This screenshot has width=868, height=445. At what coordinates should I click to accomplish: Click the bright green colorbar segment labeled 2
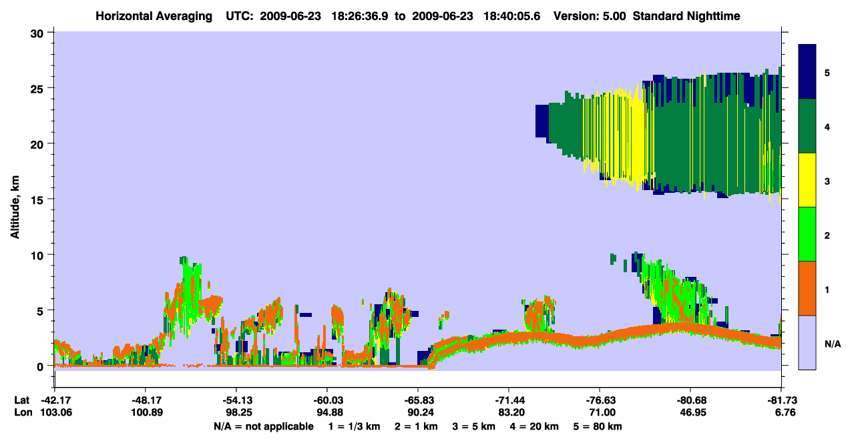[807, 234]
